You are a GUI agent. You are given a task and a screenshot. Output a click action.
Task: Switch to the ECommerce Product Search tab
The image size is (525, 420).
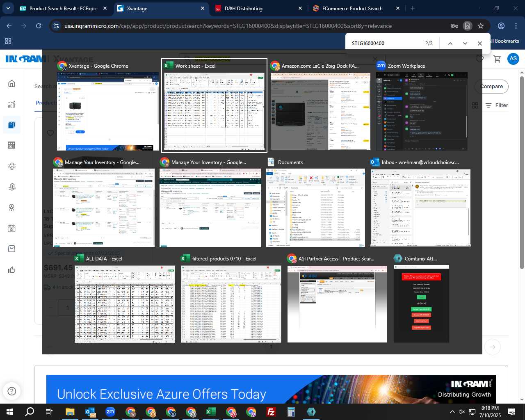point(356,8)
